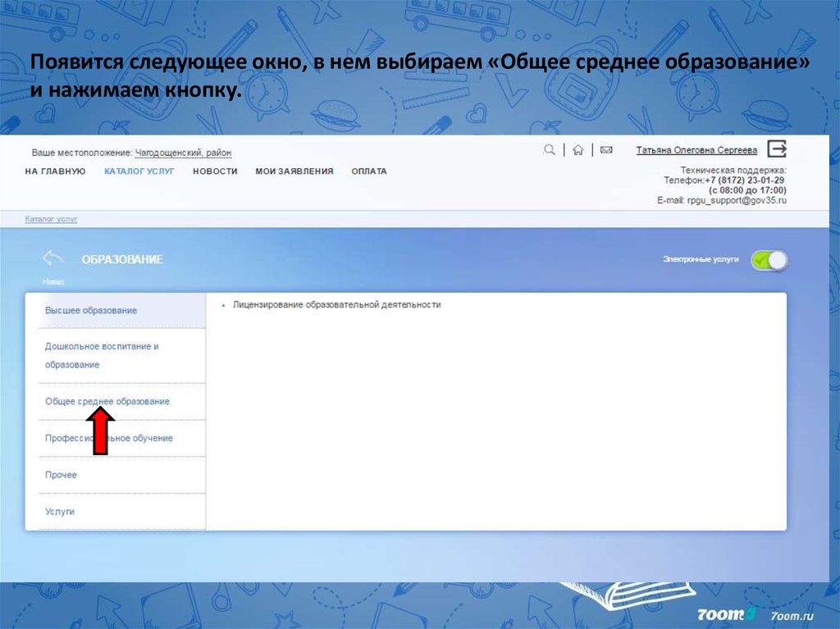Go to КАТАЛОГ УСЛУГ in navigation
The height and width of the screenshot is (629, 840).
point(139,171)
